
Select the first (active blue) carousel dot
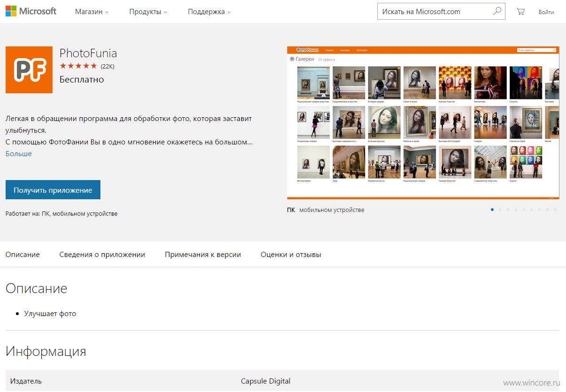point(492,210)
